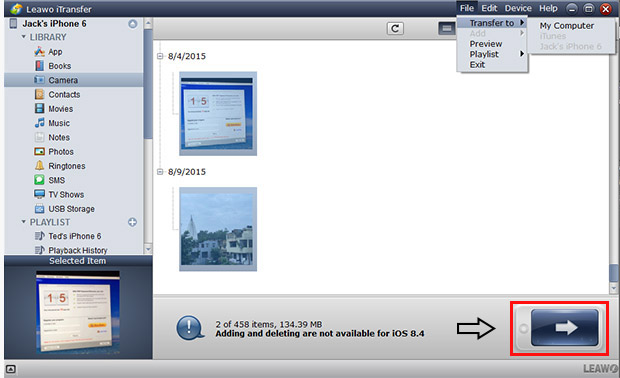Collapse the PLAYLIST tree section

(x=24, y=222)
